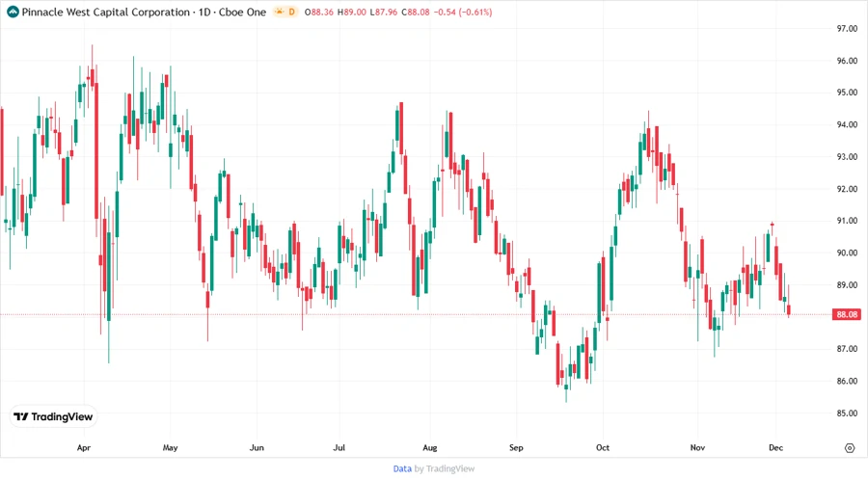Open chart settings gear icon
This screenshot has height=480, width=868.
(x=850, y=448)
